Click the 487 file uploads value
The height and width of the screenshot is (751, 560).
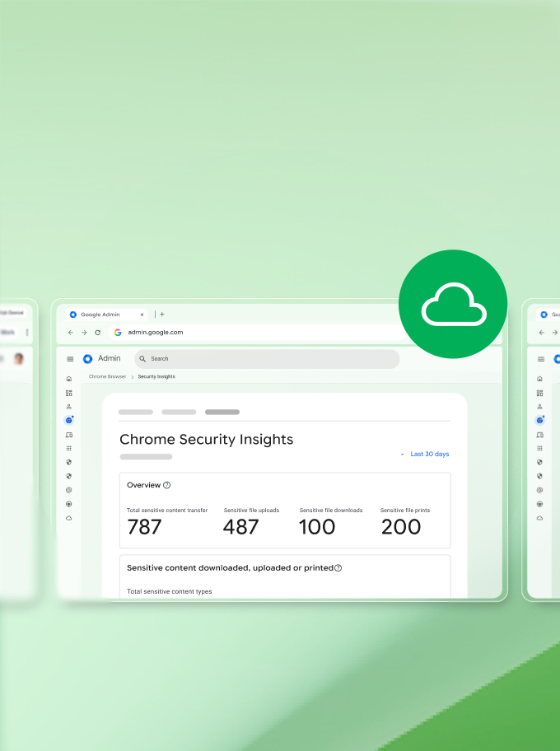(x=241, y=527)
